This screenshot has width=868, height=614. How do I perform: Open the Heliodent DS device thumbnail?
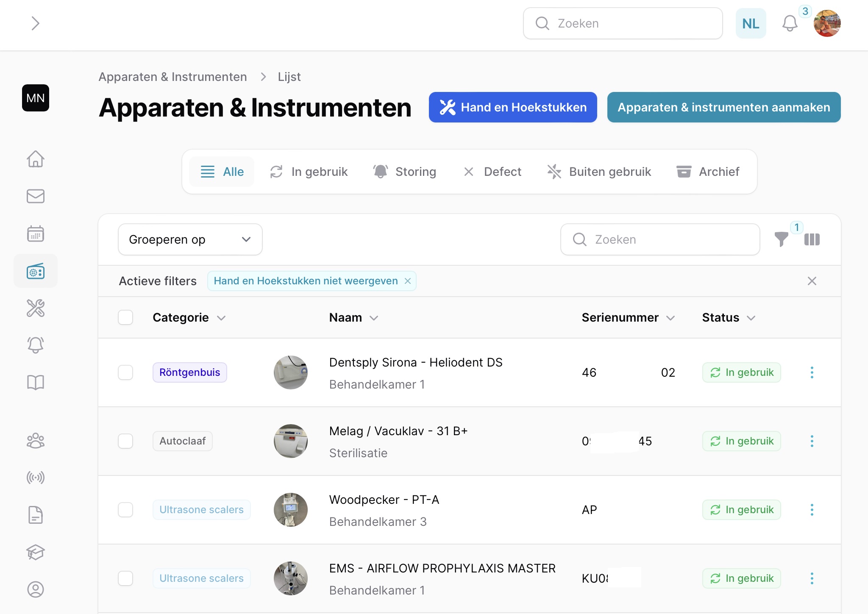(x=291, y=372)
